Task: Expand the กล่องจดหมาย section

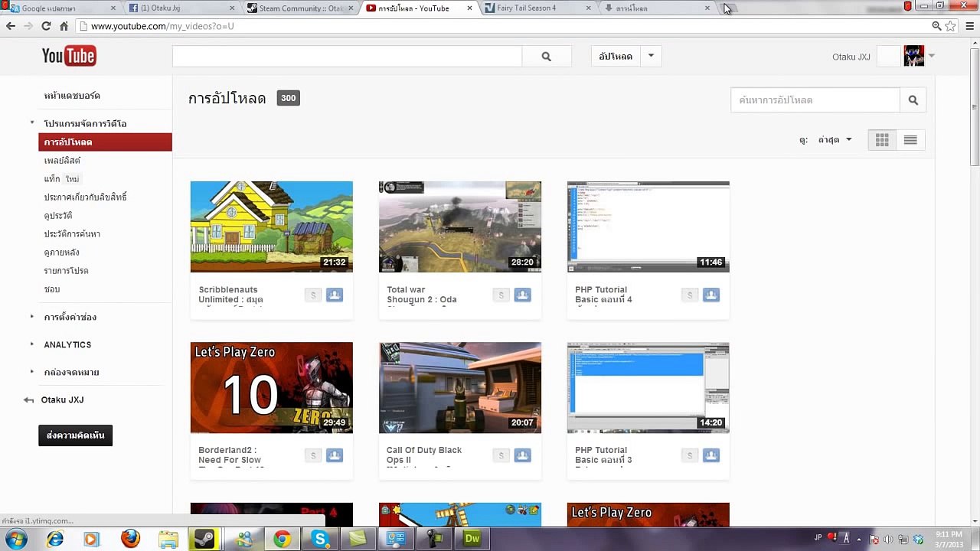Action: [32, 372]
